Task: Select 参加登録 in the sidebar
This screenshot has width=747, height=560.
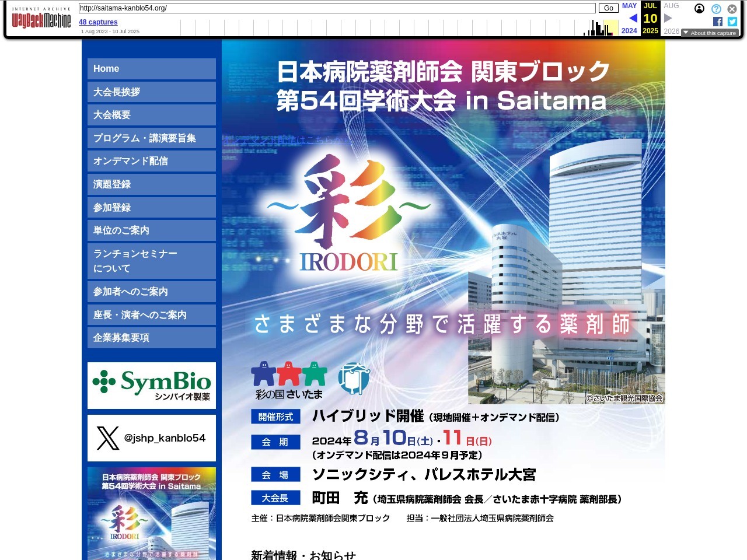Action: tap(152, 208)
